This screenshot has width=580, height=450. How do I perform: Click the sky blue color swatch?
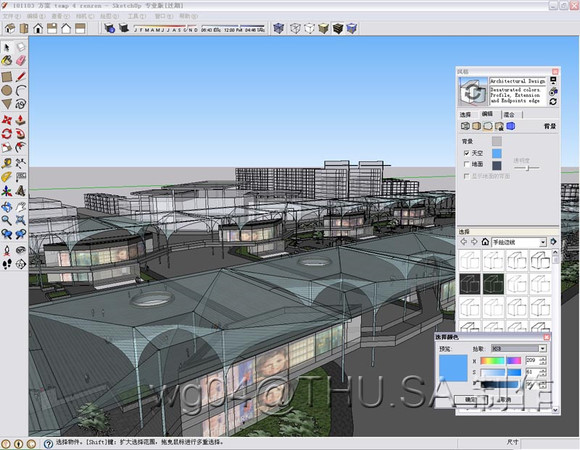(497, 153)
